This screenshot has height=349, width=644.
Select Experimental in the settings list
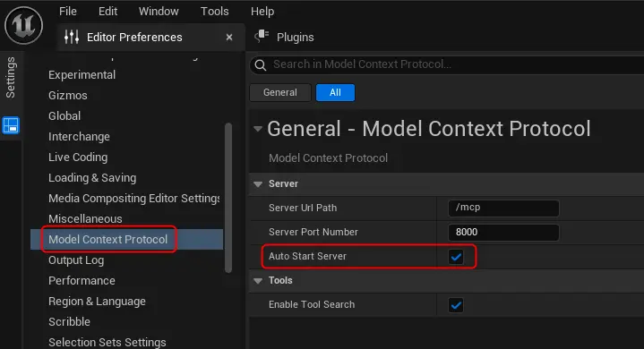(82, 75)
